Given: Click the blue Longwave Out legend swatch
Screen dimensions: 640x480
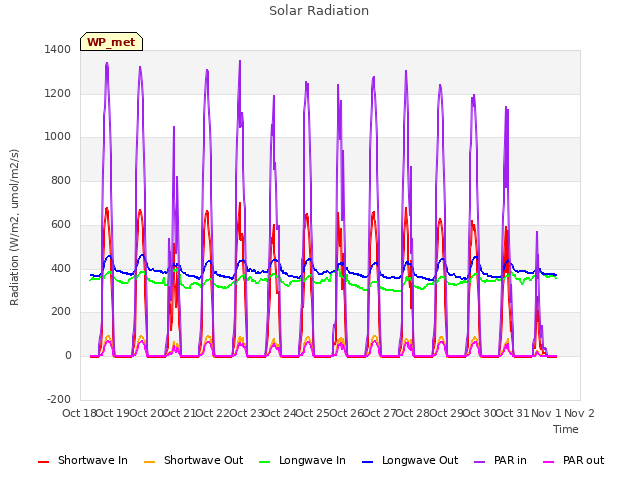Looking at the screenshot, I should click(368, 462).
